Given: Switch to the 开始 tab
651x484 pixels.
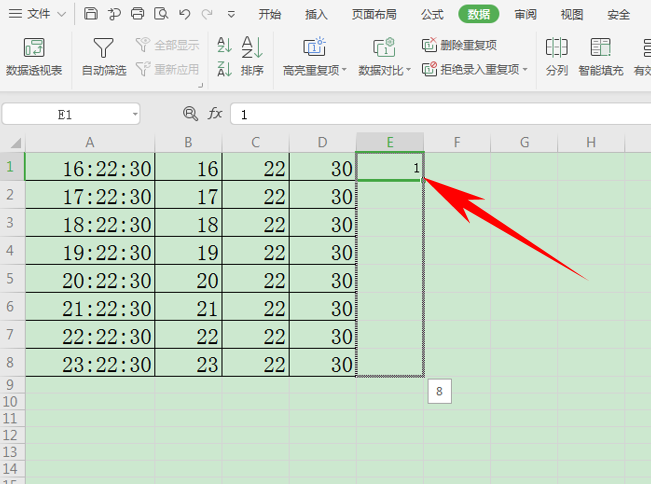Looking at the screenshot, I should [x=270, y=15].
